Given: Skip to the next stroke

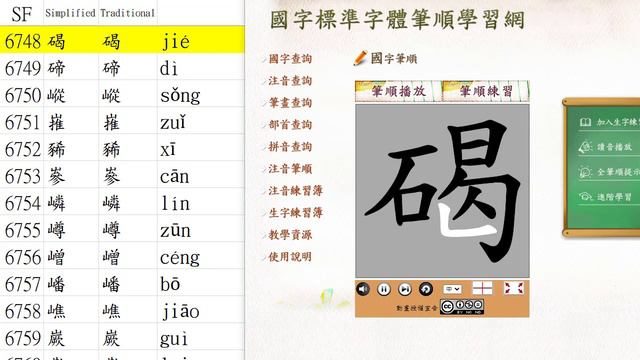Looking at the screenshot, I should click(x=405, y=289).
